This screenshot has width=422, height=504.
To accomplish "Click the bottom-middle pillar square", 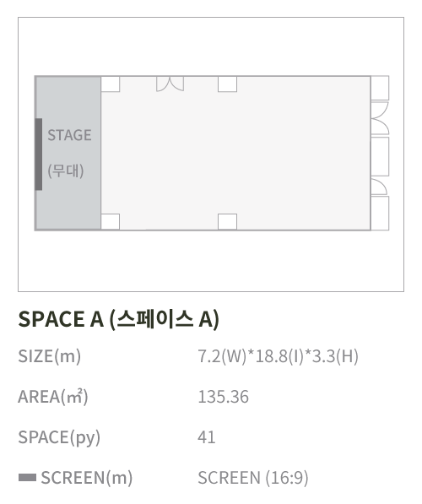I will coord(228,221).
